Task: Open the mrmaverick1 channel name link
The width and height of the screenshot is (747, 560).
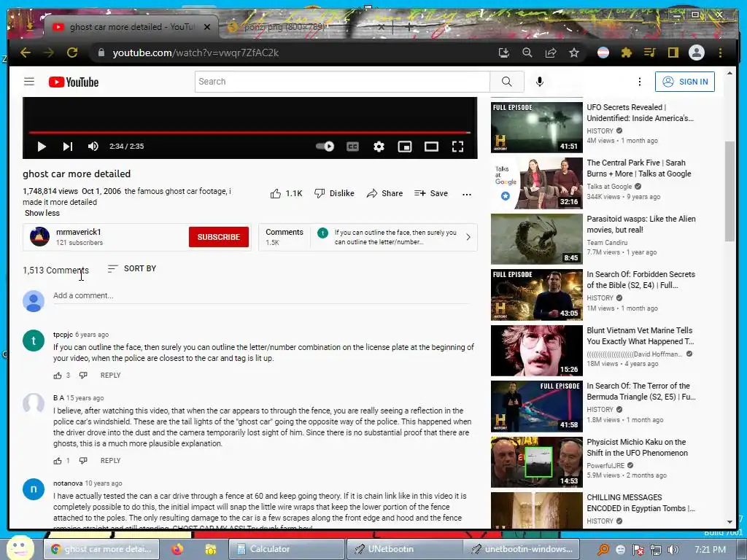Action: (79, 232)
